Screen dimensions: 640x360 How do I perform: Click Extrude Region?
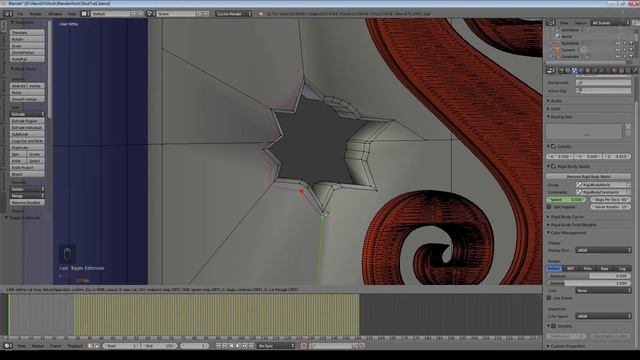click(27, 121)
